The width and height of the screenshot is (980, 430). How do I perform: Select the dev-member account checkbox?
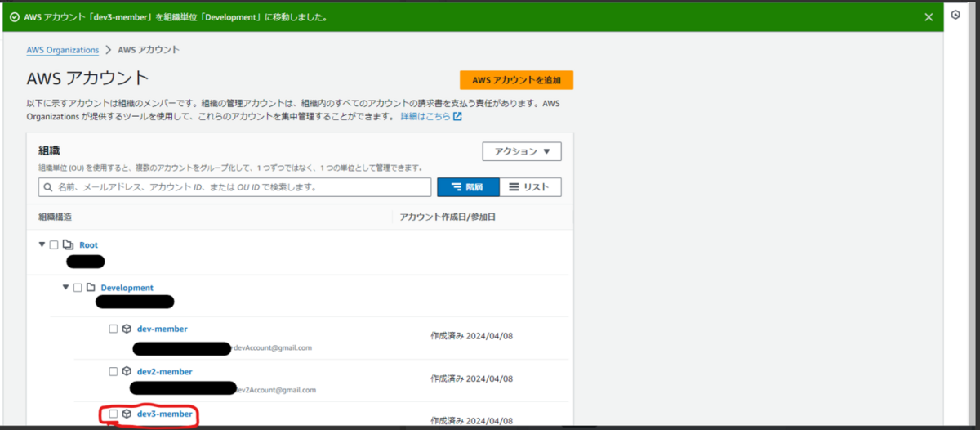114,329
